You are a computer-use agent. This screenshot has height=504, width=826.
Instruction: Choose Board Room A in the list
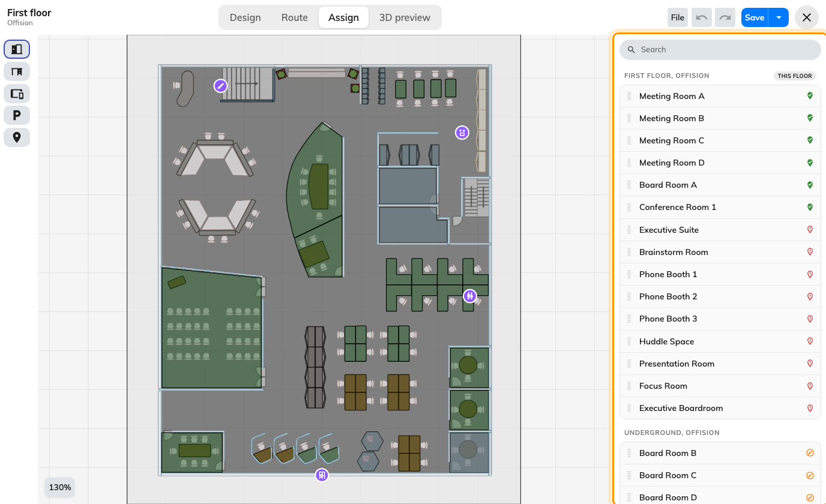(x=720, y=185)
